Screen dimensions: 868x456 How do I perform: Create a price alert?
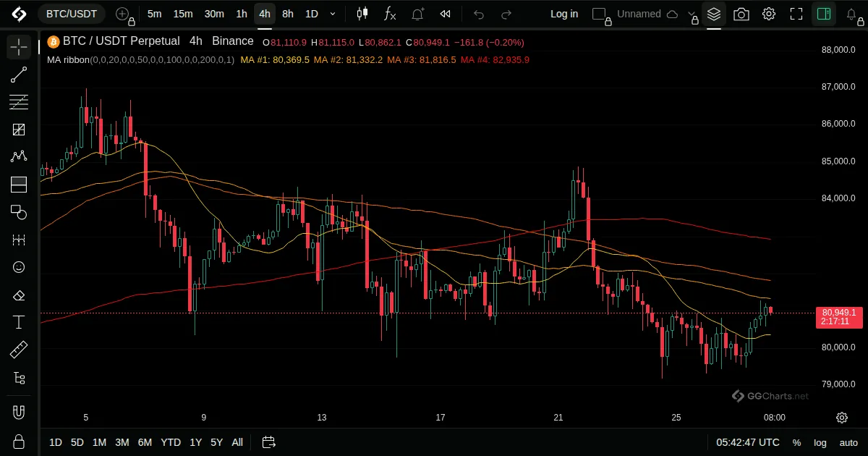418,14
